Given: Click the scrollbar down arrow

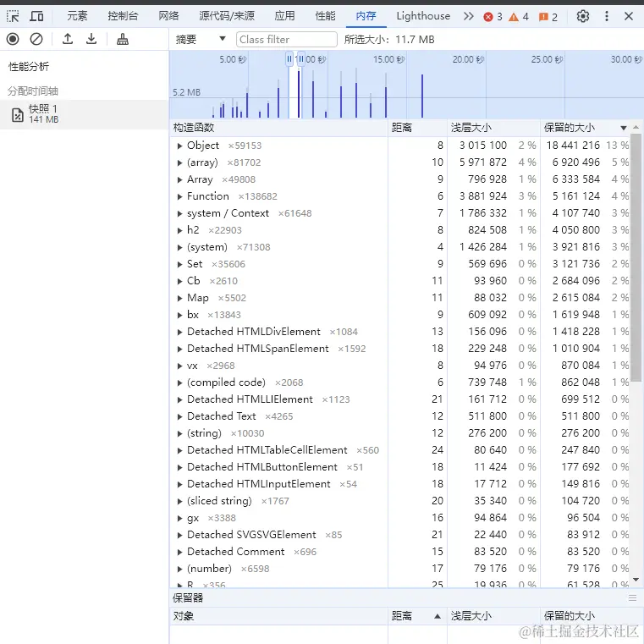Looking at the screenshot, I should (636, 580).
